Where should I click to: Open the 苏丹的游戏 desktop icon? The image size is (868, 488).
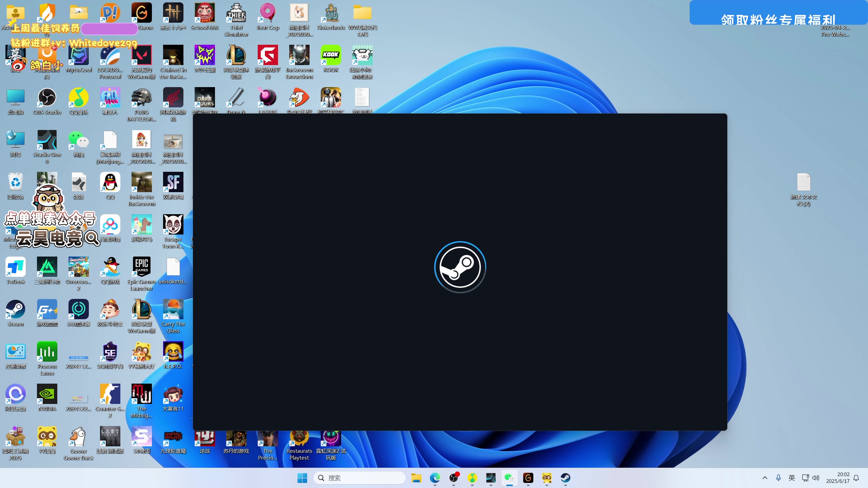pos(236,442)
